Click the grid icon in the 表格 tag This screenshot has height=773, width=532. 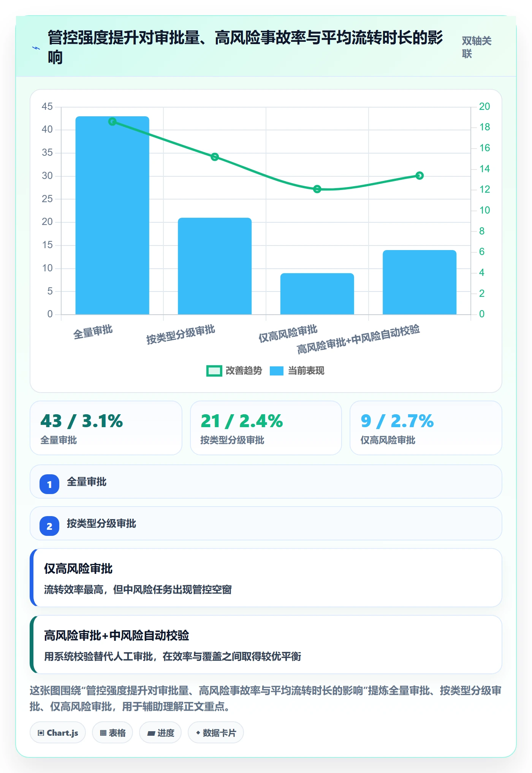103,733
